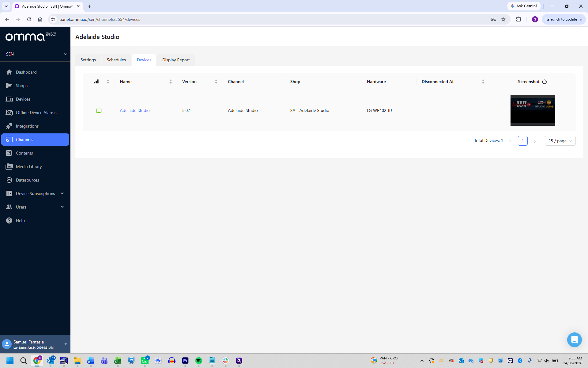Click LG WP402-BJ hardware cell
588x368 pixels.
379,110
